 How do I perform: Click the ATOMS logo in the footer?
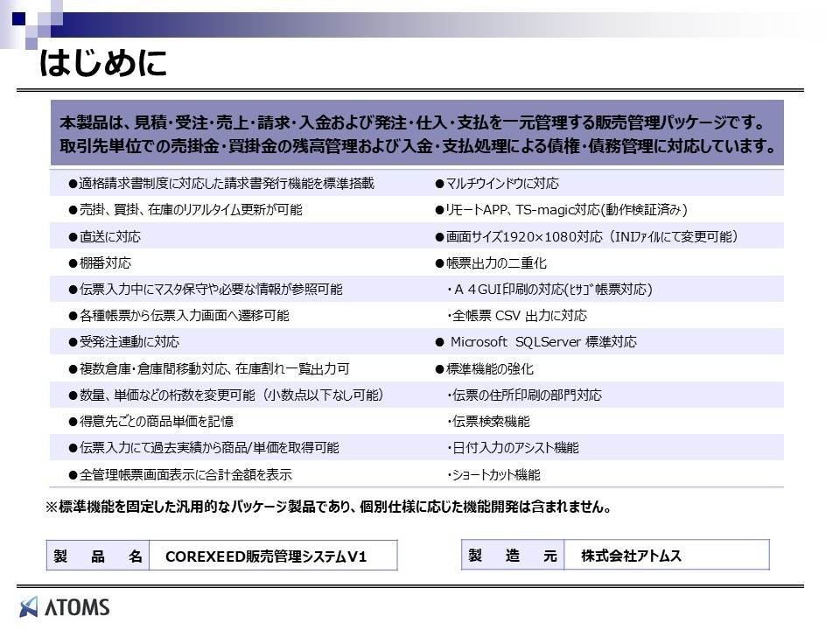coord(65,606)
